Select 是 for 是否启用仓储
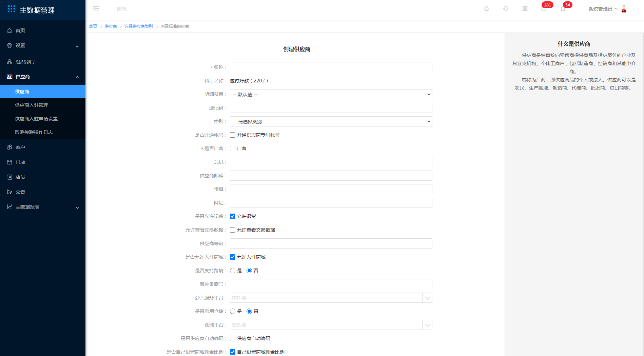The width and height of the screenshot is (644, 356). pyautogui.click(x=233, y=311)
